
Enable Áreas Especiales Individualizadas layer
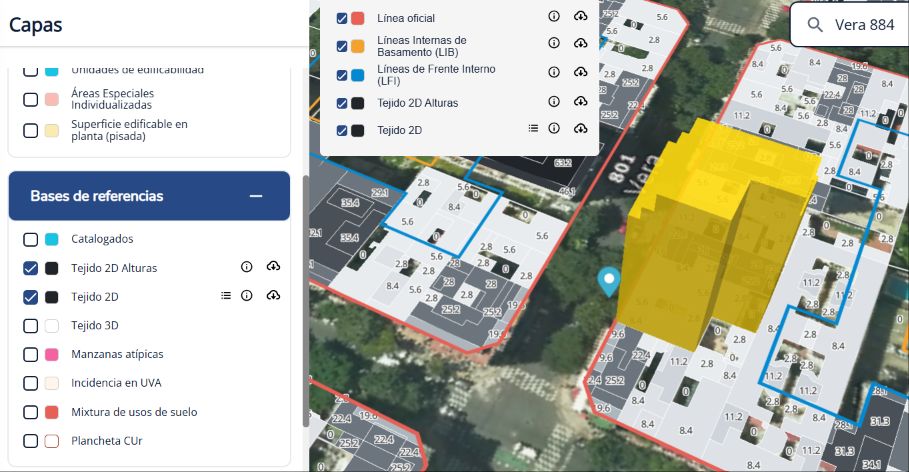[x=30, y=99]
